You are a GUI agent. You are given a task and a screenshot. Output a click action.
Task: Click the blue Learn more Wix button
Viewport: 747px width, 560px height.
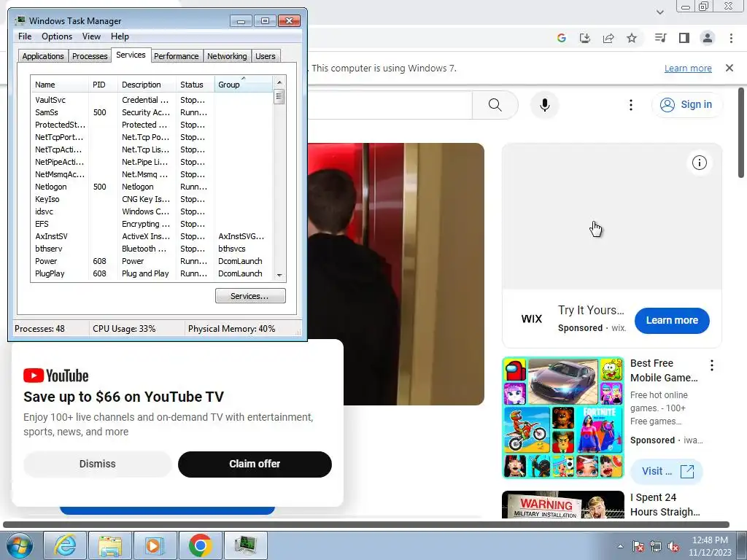pos(672,321)
